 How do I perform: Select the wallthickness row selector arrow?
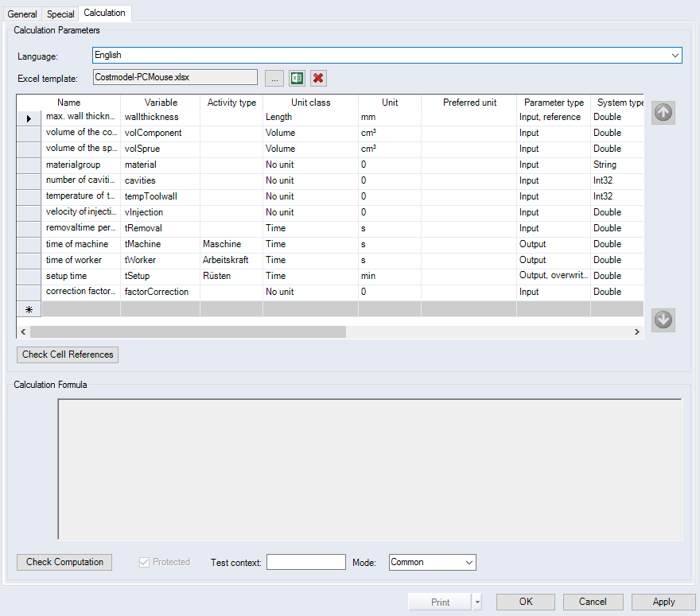[28, 117]
